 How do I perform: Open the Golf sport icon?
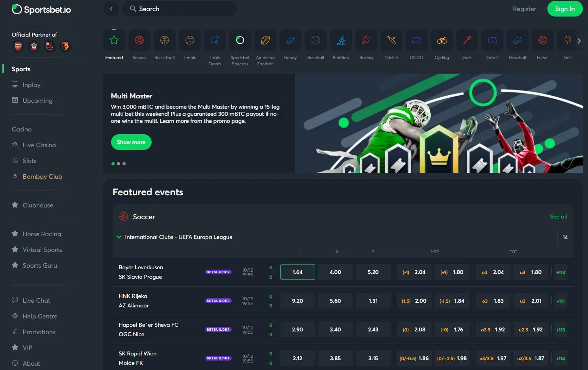pos(568,40)
